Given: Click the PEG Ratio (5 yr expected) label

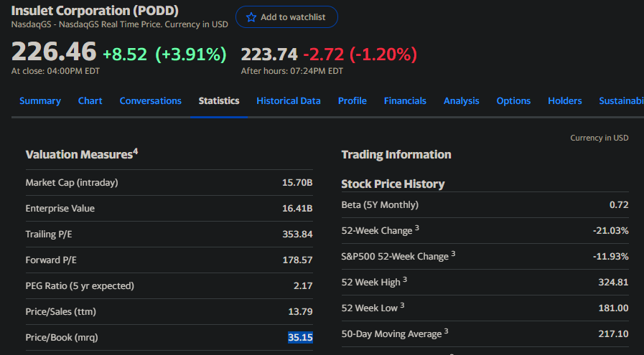Looking at the screenshot, I should (x=80, y=285).
